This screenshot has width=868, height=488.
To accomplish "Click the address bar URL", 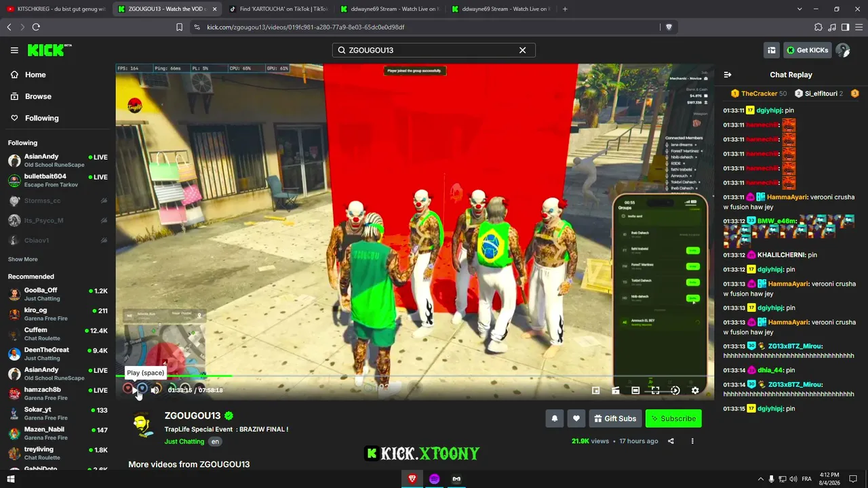I will coord(306,27).
